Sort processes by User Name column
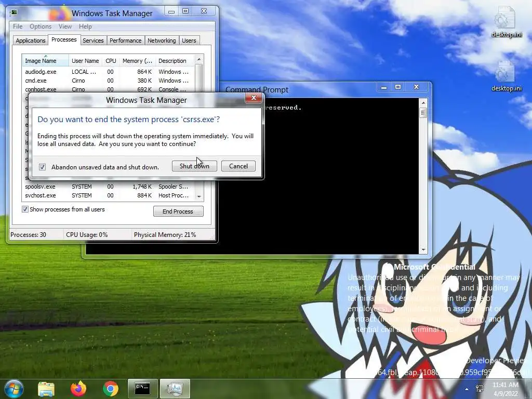The image size is (532, 399). (x=86, y=61)
